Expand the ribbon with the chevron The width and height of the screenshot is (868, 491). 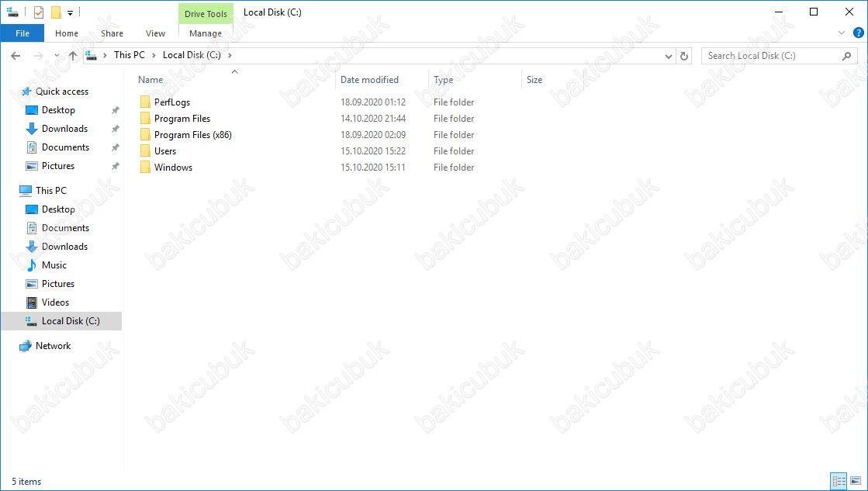click(842, 33)
